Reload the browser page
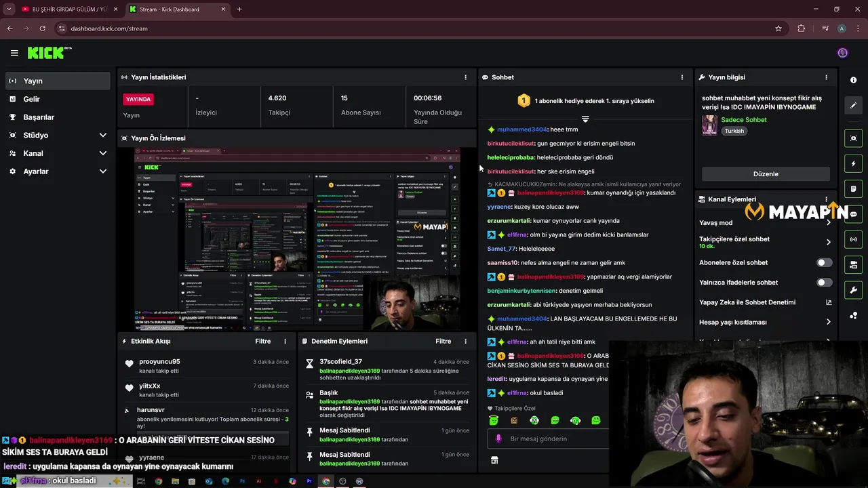 pos(42,28)
